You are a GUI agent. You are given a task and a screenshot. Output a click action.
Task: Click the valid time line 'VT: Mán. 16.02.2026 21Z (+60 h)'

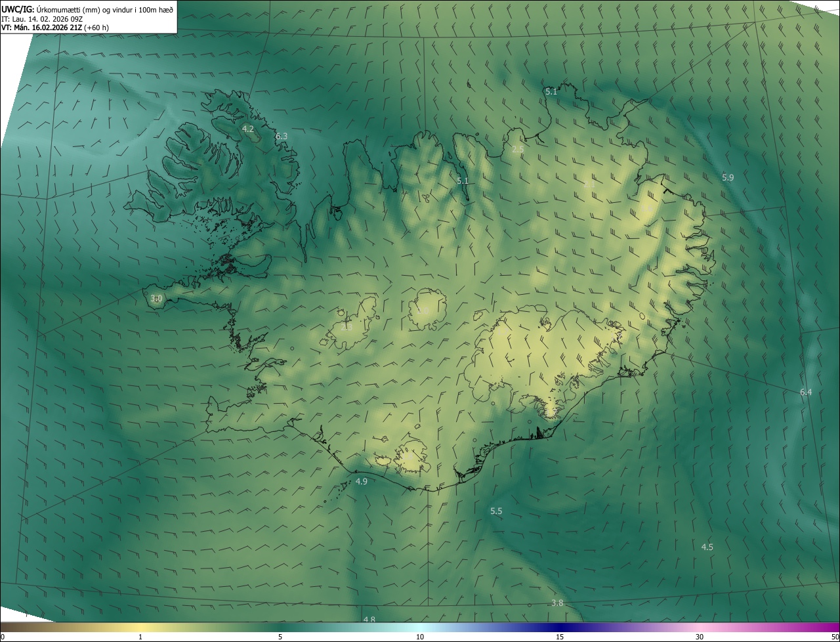point(55,28)
